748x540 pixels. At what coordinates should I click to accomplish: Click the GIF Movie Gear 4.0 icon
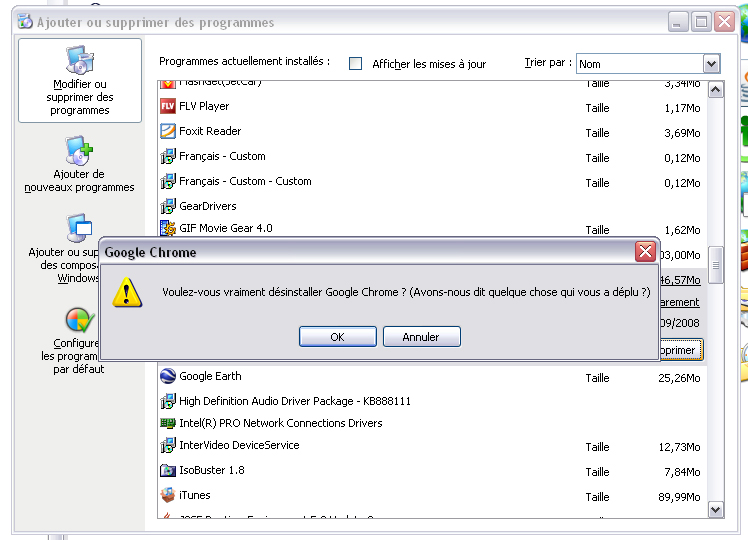click(x=168, y=228)
